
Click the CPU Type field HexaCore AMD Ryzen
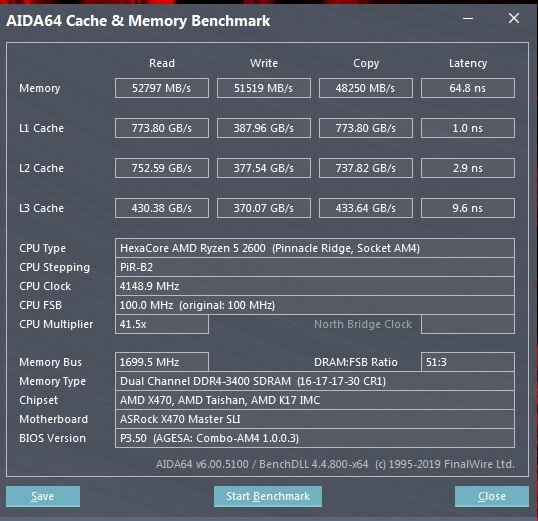tap(315, 248)
